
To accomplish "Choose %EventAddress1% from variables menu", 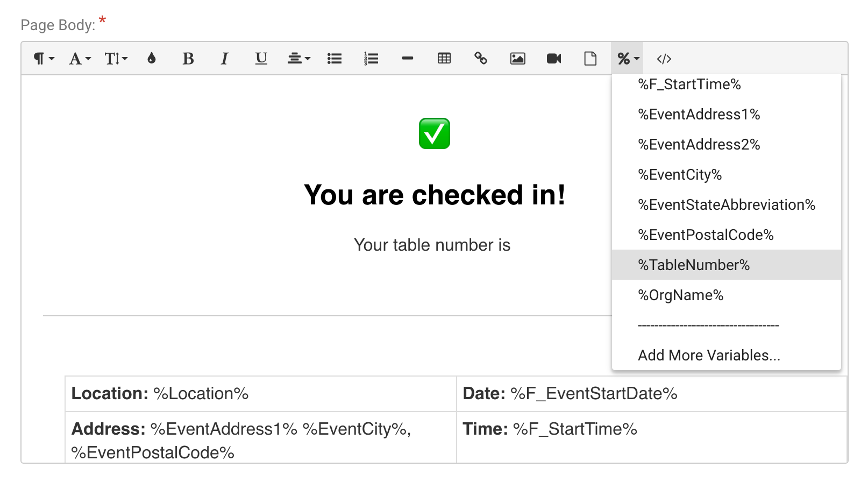I will tap(727, 114).
